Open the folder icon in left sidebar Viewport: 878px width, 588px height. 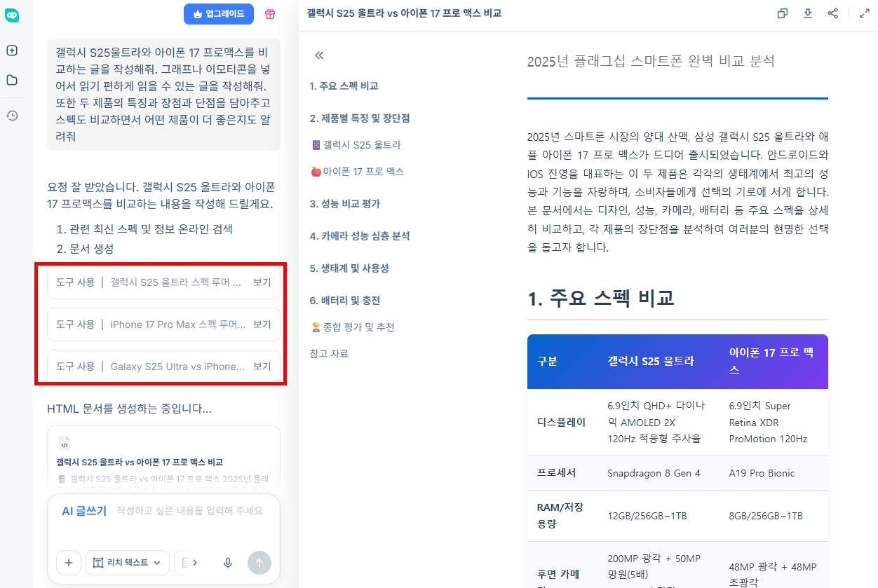click(12, 80)
